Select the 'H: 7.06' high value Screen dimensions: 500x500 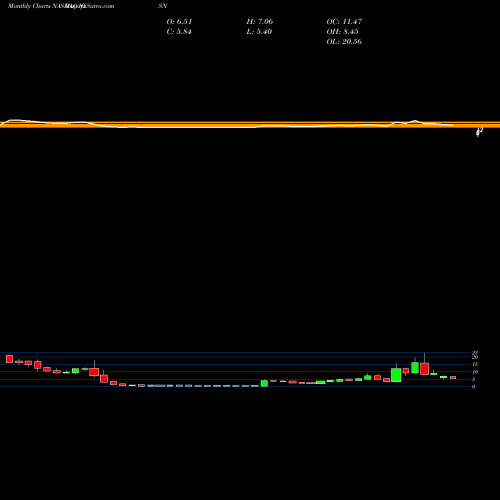pos(260,21)
